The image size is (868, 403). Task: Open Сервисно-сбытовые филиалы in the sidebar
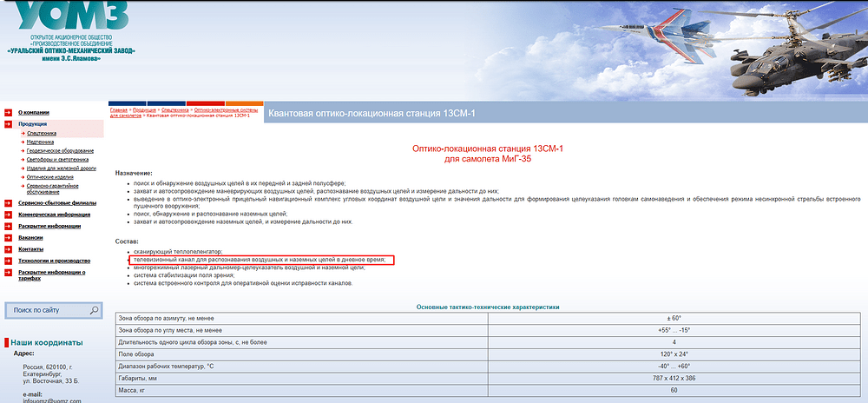[57, 202]
